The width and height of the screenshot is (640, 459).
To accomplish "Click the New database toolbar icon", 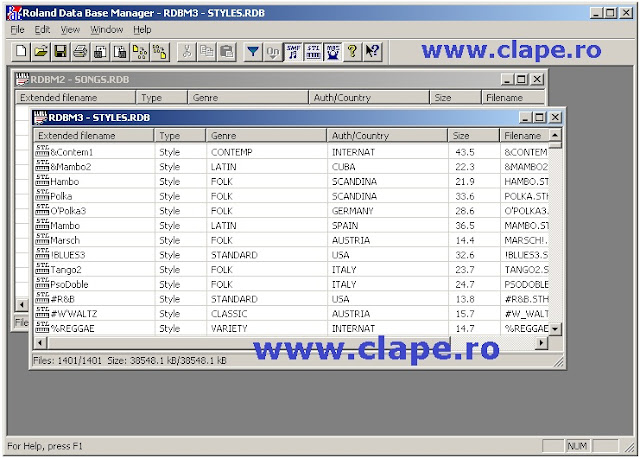I will tap(21, 52).
